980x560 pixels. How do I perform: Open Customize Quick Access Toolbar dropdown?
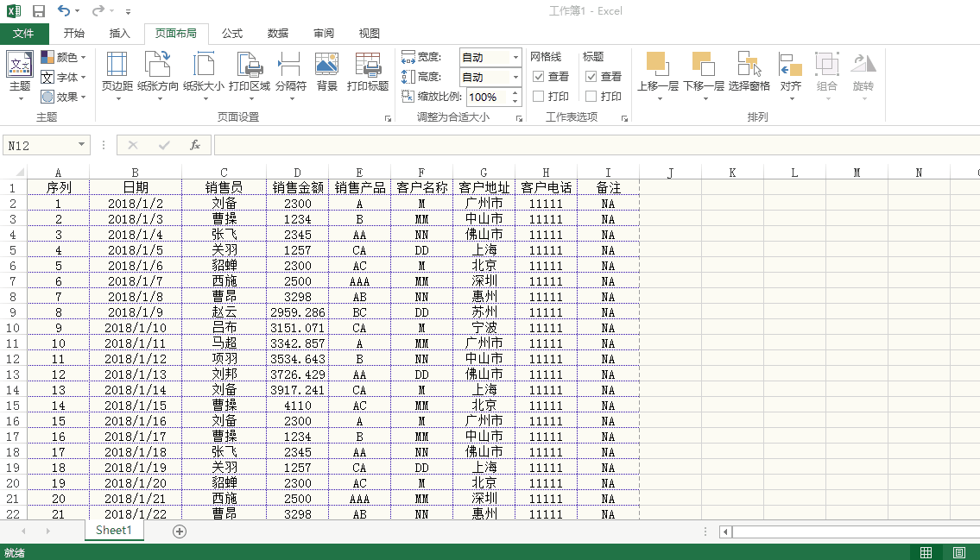coord(128,11)
